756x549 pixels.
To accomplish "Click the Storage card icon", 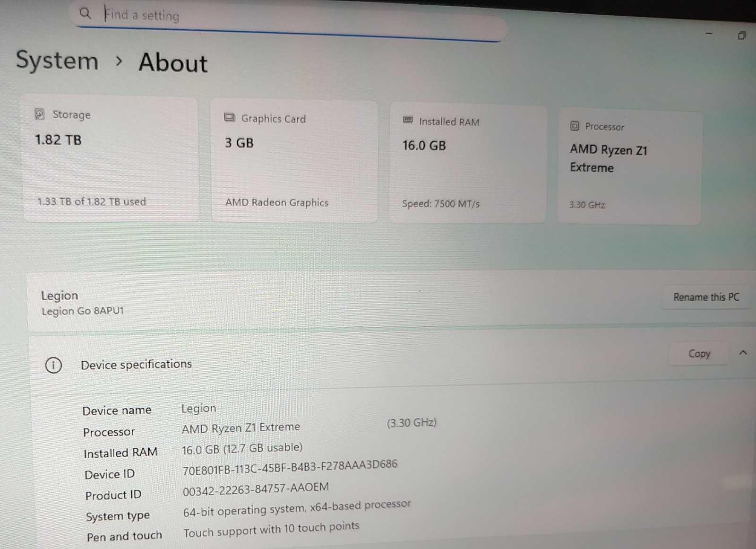I will coord(40,114).
